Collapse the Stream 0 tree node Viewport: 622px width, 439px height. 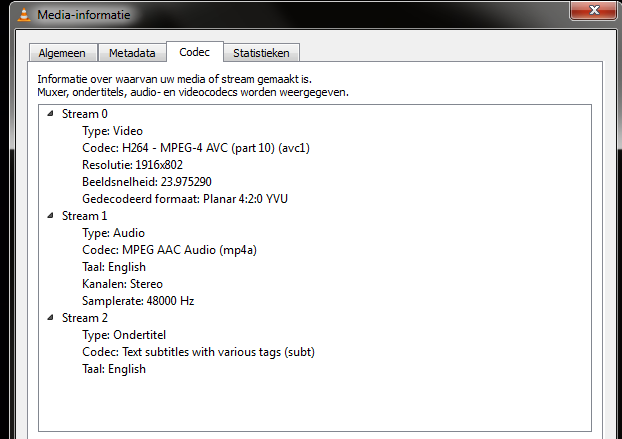50,114
